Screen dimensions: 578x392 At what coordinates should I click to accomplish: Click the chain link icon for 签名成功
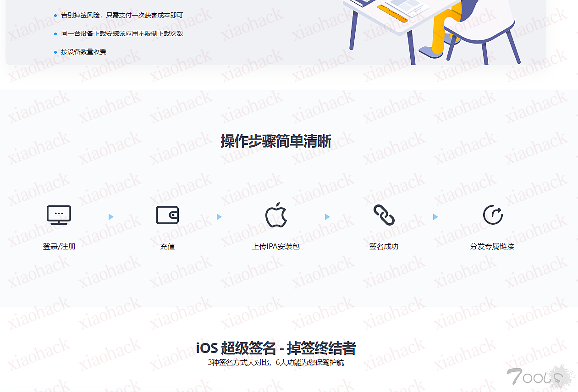[384, 215]
